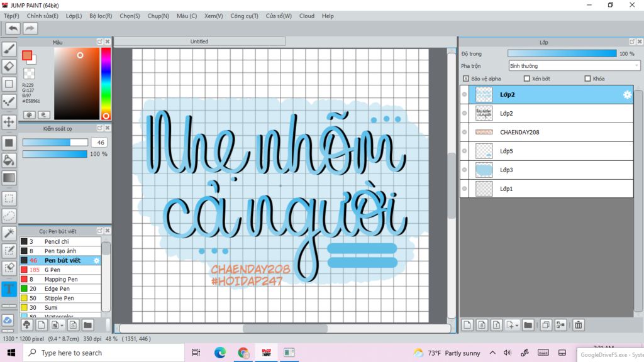This screenshot has height=362, width=644.
Task: Toggle visibility of the Lớp1 layer
Action: tap(465, 189)
